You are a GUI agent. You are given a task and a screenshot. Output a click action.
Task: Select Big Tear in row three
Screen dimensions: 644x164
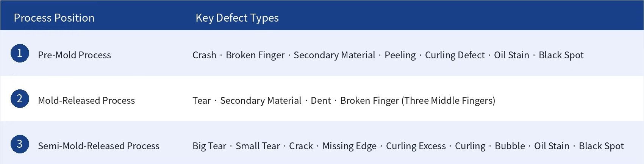[x=209, y=146]
